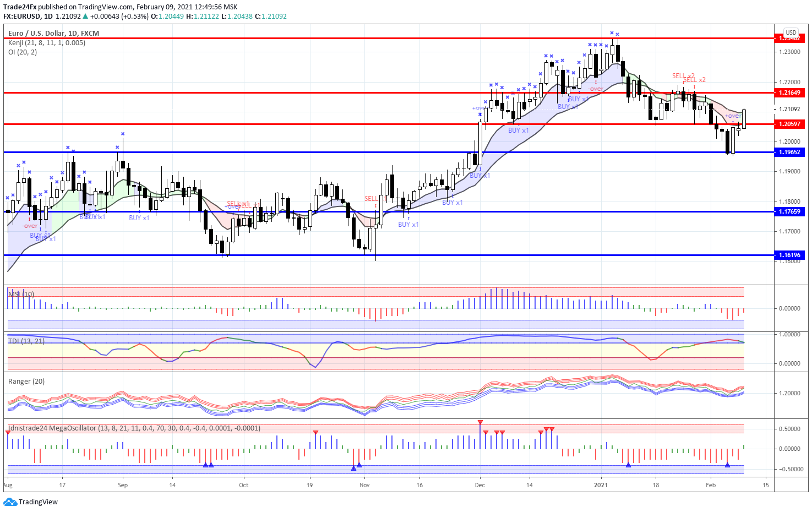Click the 1.20000 value on Ranger scale
Viewport: 812px width, 512px height.
pos(789,393)
